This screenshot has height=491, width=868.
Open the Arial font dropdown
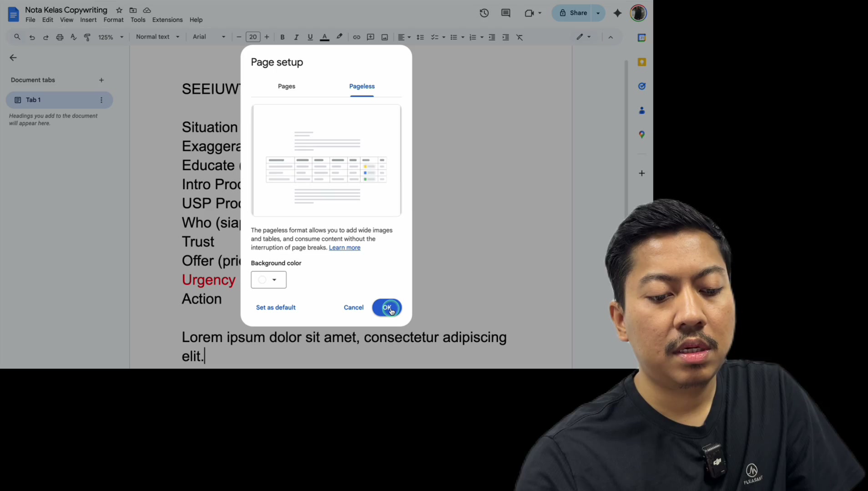pos(209,37)
